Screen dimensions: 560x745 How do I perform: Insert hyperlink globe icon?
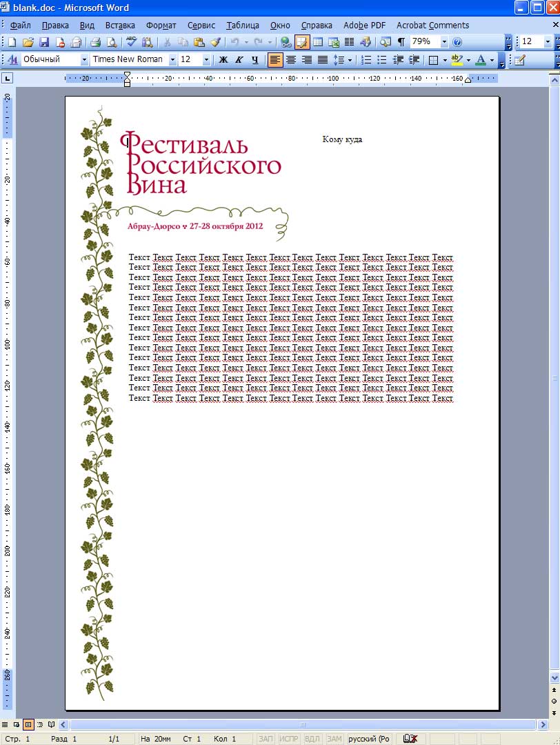[x=286, y=42]
